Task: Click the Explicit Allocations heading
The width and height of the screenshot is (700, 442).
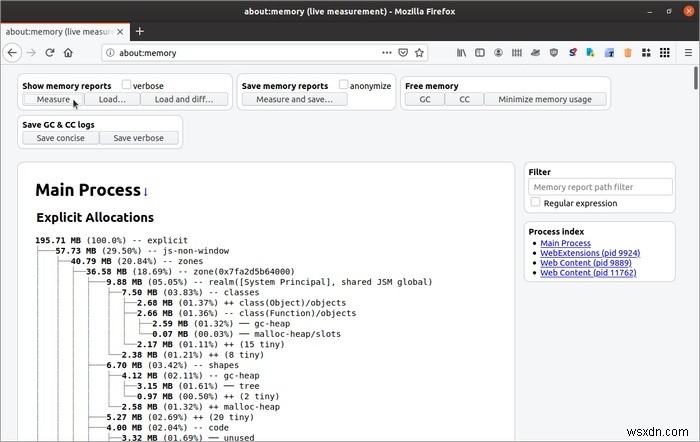Action: pos(95,217)
